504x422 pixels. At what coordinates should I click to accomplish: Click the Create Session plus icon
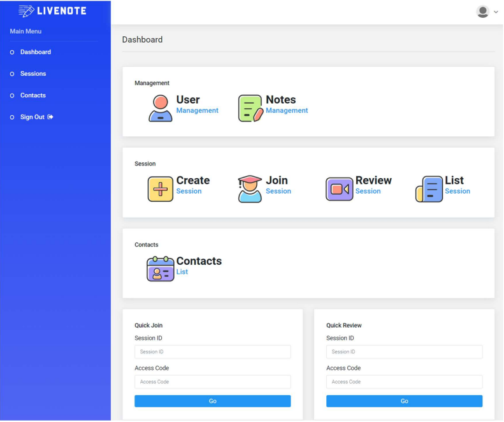click(x=161, y=189)
